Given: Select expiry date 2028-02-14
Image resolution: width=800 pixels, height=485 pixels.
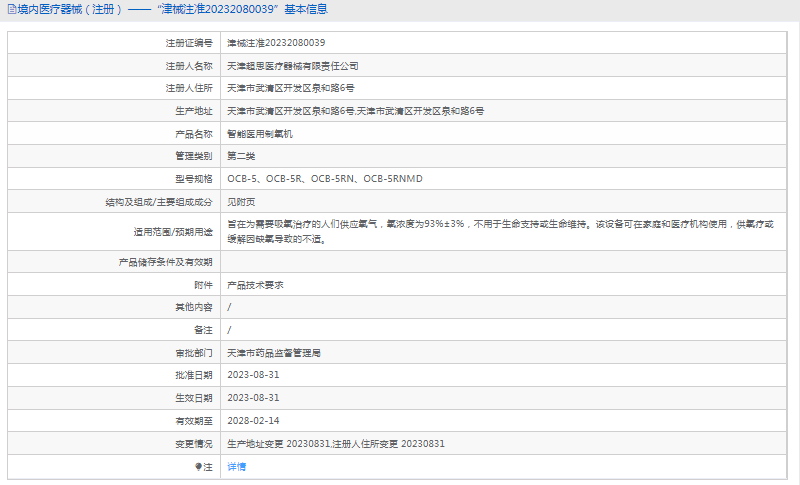Looking at the screenshot, I should pos(253,421).
